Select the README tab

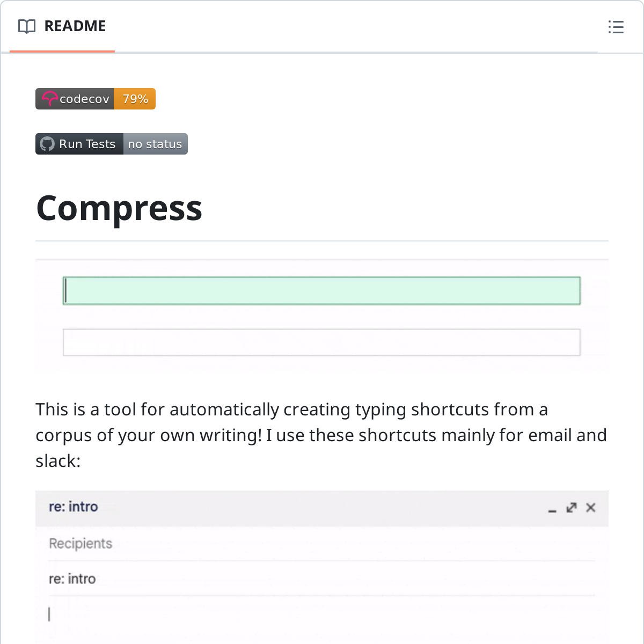click(75, 26)
